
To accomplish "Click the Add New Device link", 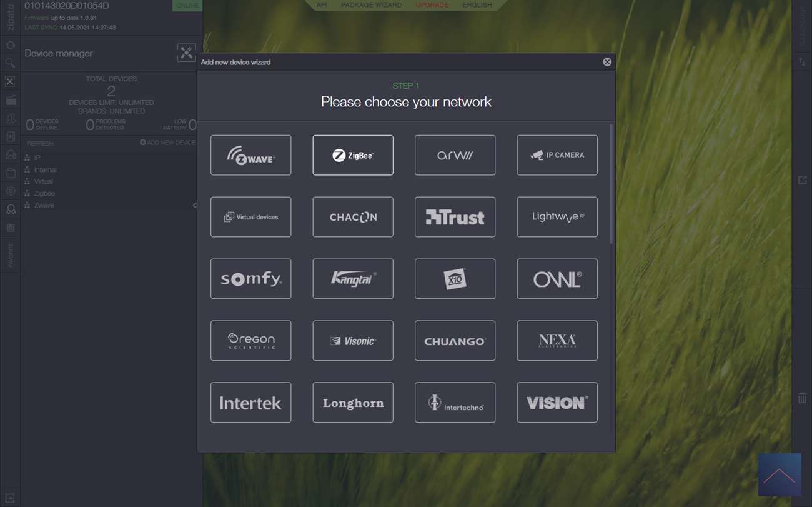I will [168, 143].
